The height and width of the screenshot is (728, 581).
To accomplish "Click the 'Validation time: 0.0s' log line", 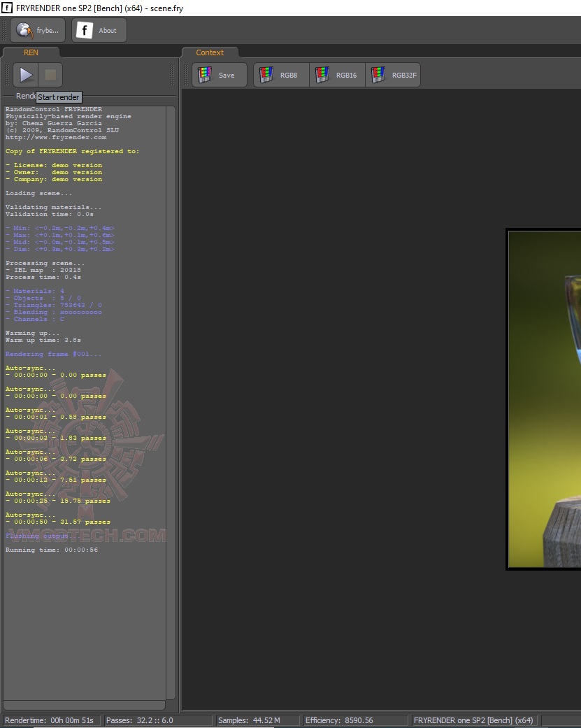I will click(50, 214).
